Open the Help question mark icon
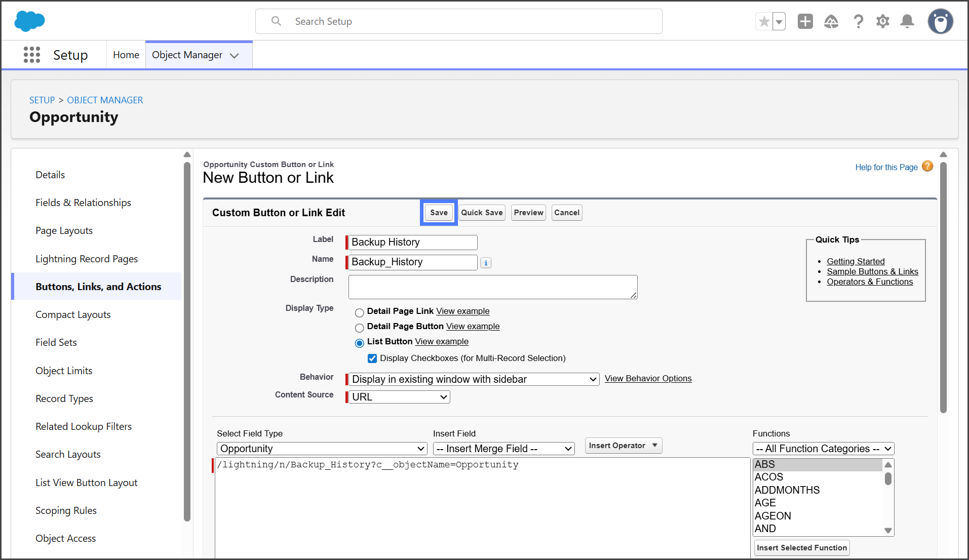Screen dimensions: 969x560 [x=858, y=21]
